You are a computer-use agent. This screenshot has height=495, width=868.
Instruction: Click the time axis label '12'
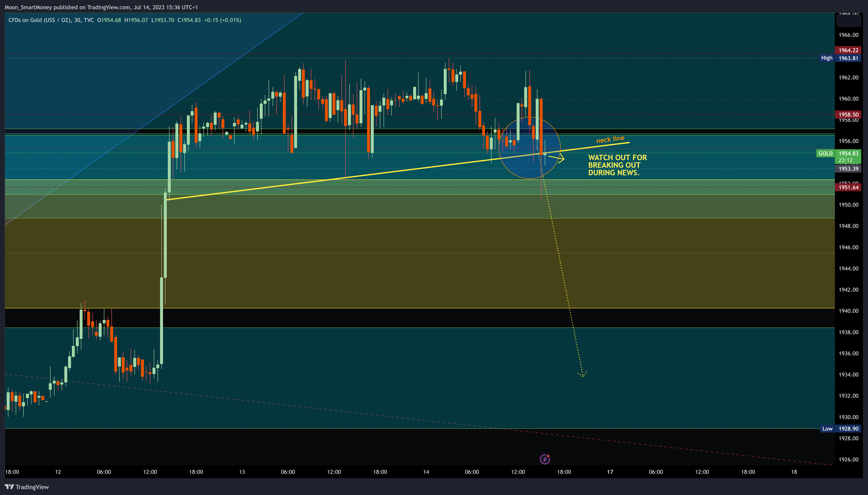(58, 472)
